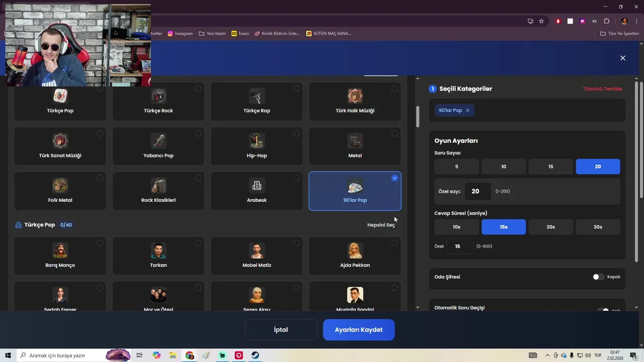Screen dimensions: 644x362
Task: Edit the Özel sayı number field
Action: click(x=477, y=191)
